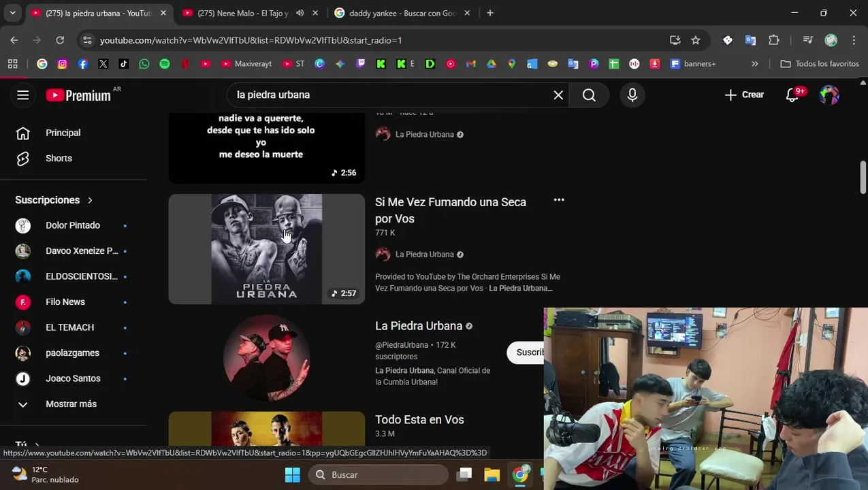Switch to daddy yankee Google search tab
The image size is (868, 490).
402,13
